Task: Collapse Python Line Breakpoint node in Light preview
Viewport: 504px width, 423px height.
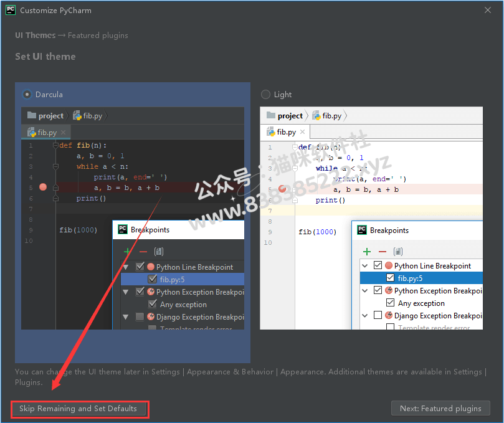Action: [365, 266]
